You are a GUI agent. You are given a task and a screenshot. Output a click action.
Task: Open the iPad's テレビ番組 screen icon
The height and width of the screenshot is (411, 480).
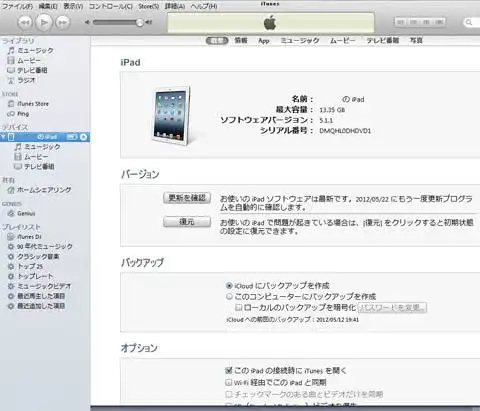[18, 166]
